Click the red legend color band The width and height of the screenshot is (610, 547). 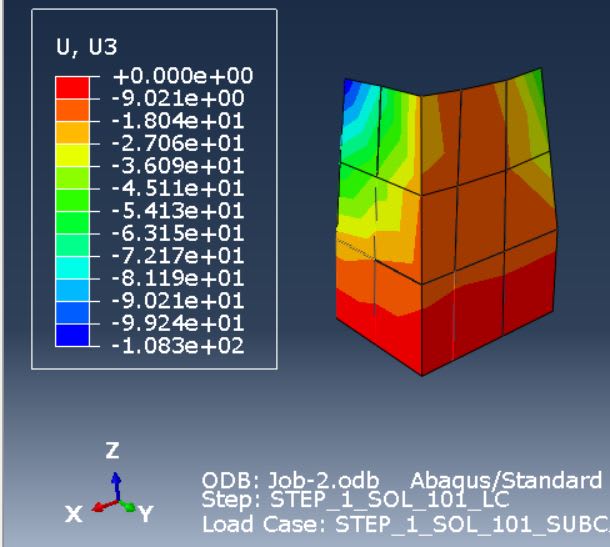[72, 88]
